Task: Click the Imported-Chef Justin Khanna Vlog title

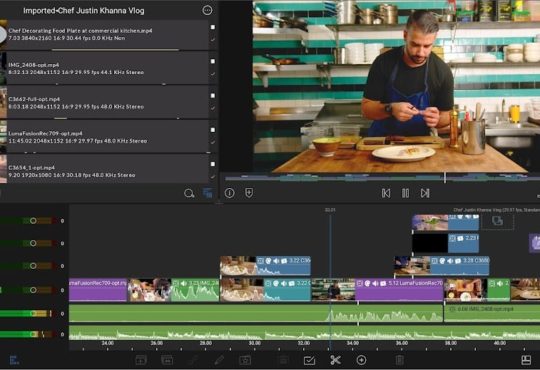Action: tap(84, 11)
